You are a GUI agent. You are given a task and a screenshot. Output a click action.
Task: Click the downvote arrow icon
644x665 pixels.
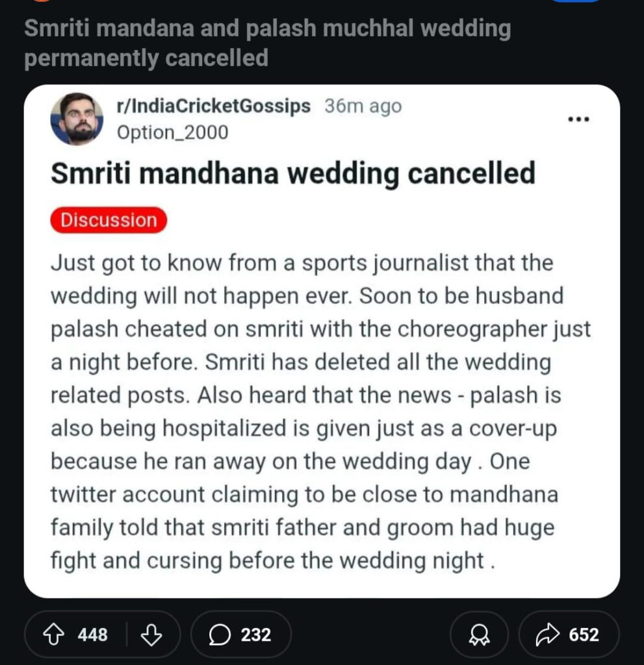(151, 634)
